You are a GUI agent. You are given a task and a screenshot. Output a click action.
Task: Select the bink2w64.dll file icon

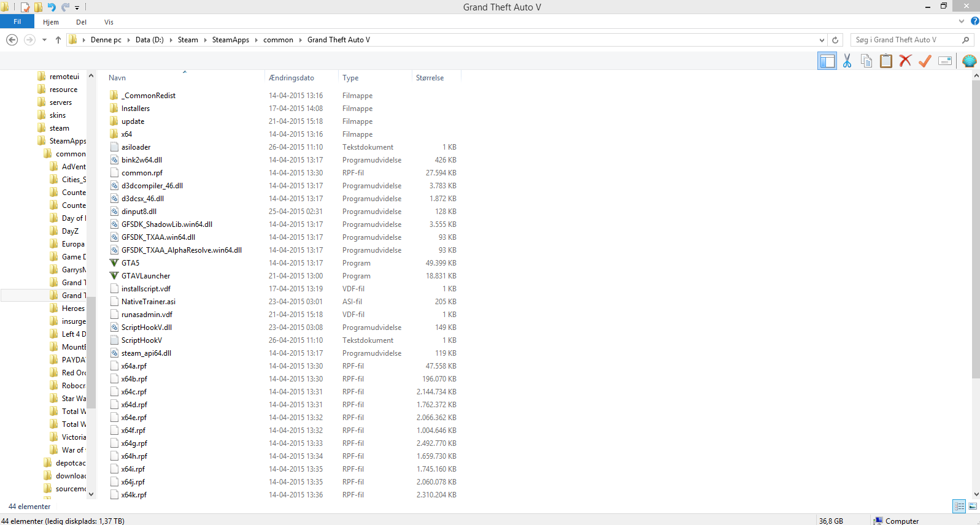click(114, 160)
